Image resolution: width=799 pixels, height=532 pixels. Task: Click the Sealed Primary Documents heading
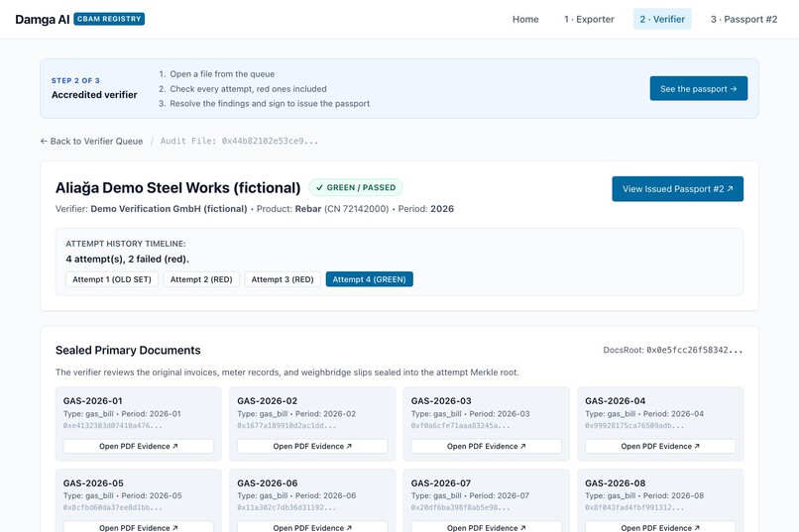[128, 351]
